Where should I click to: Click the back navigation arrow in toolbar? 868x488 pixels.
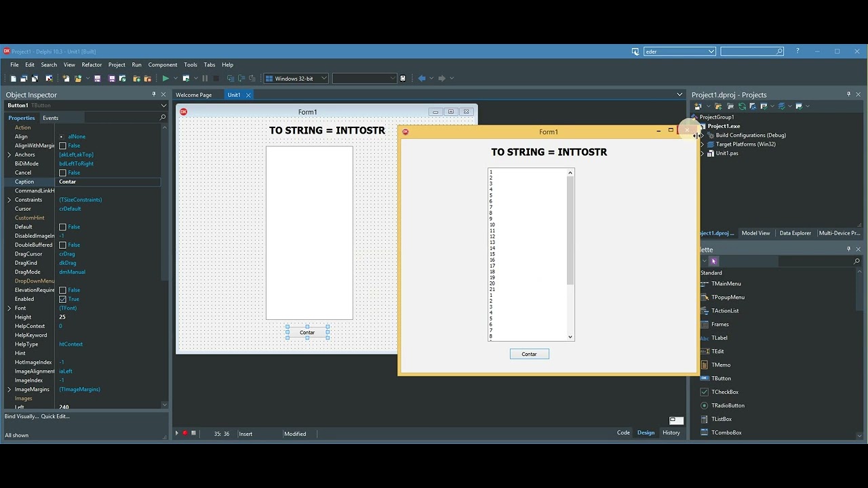(x=422, y=79)
